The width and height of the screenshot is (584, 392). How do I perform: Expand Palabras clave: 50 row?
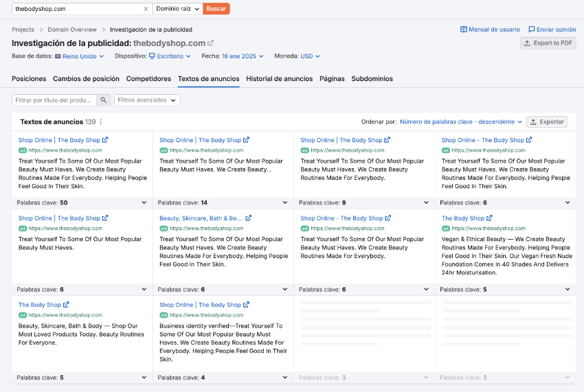pyautogui.click(x=82, y=203)
